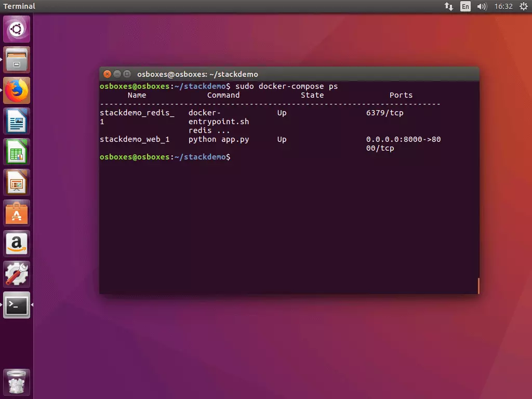Open the clock showing 16:32
This screenshot has height=399, width=532.
pyautogui.click(x=503, y=6)
